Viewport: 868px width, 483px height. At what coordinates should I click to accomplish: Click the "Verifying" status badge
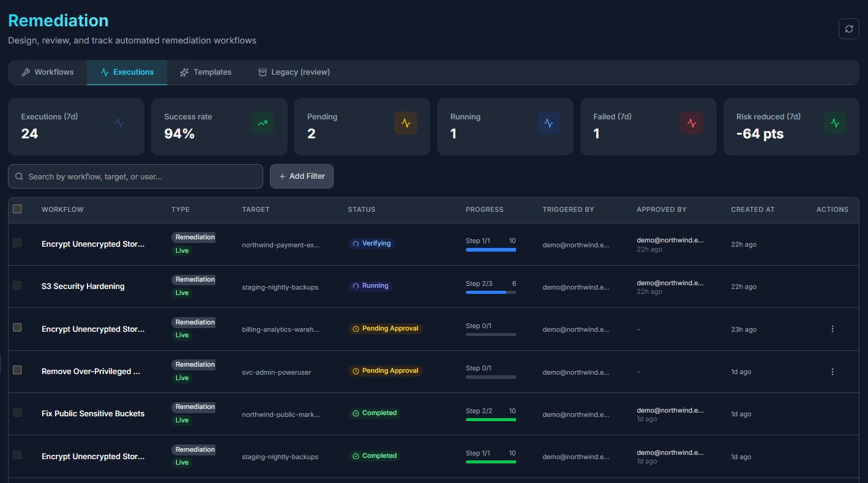tap(372, 244)
